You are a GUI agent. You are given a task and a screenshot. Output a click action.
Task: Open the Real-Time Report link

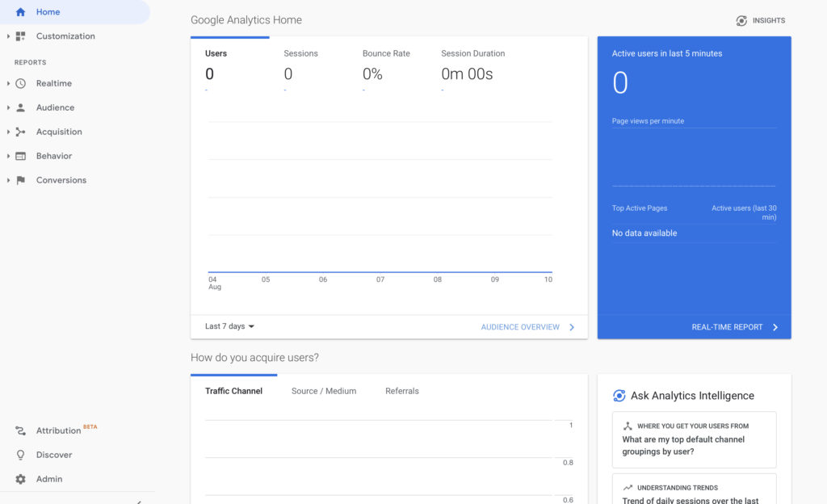[x=727, y=327]
